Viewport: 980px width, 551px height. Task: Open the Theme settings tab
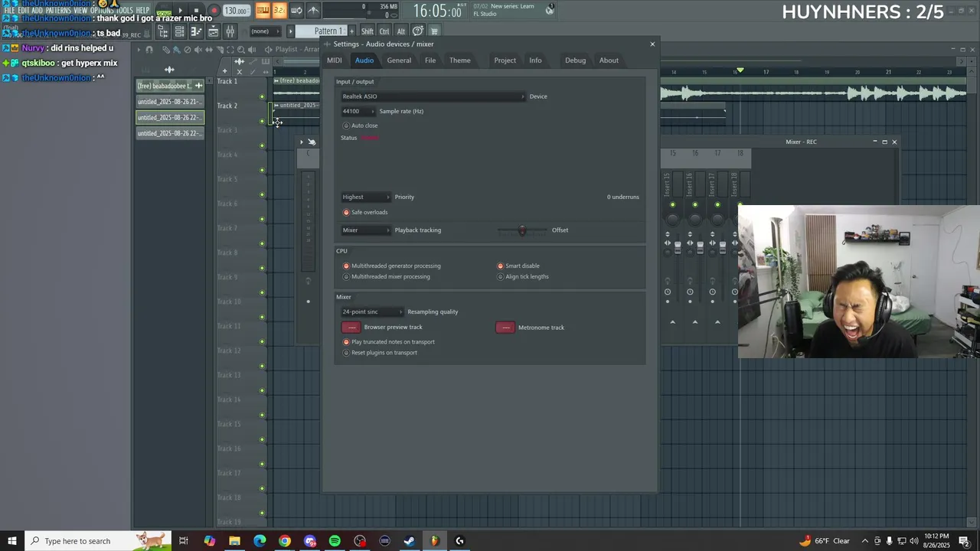click(x=460, y=60)
